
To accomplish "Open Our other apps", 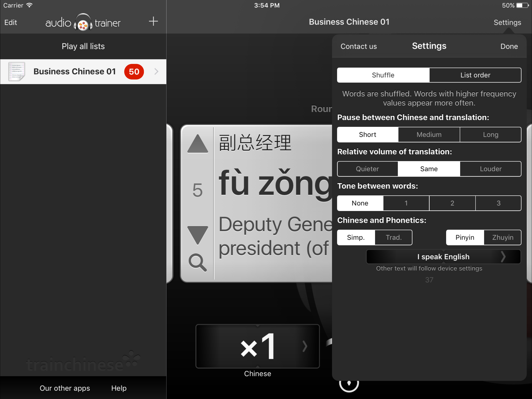I will pos(65,388).
